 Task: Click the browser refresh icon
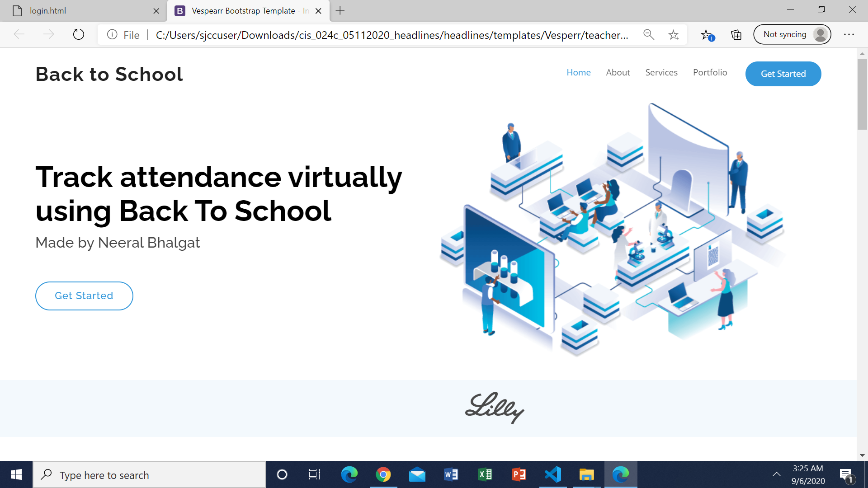point(79,34)
